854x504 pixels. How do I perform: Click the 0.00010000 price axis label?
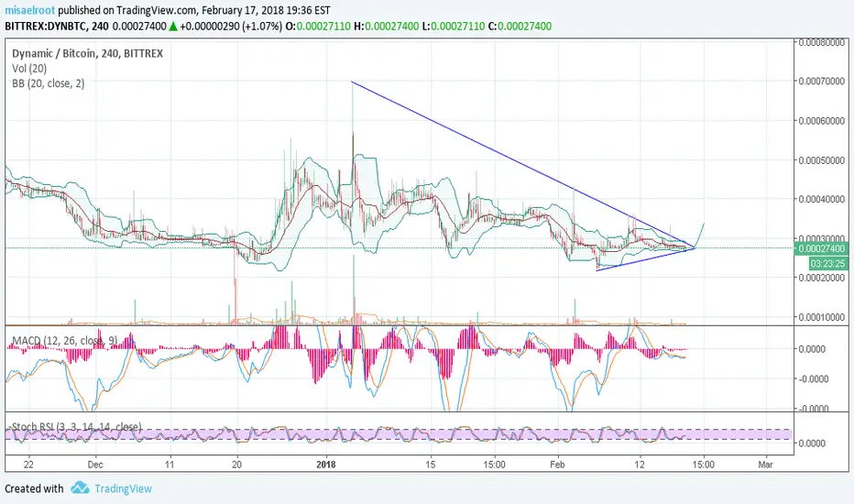[822, 317]
